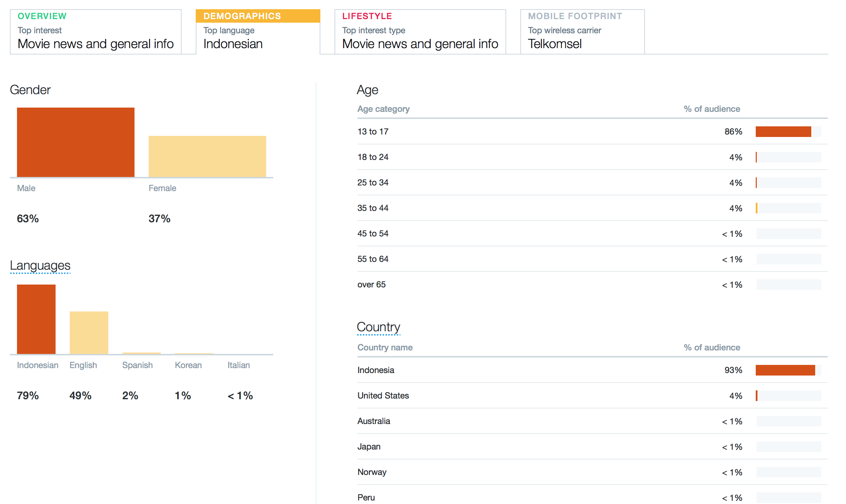This screenshot has width=846, height=504.
Task: Click the 35 to 44 yellow bar
Action: pos(757,208)
